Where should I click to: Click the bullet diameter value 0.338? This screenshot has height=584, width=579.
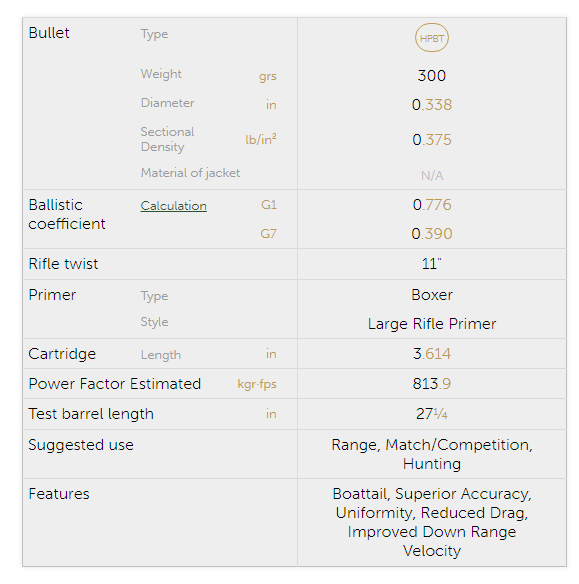point(432,105)
